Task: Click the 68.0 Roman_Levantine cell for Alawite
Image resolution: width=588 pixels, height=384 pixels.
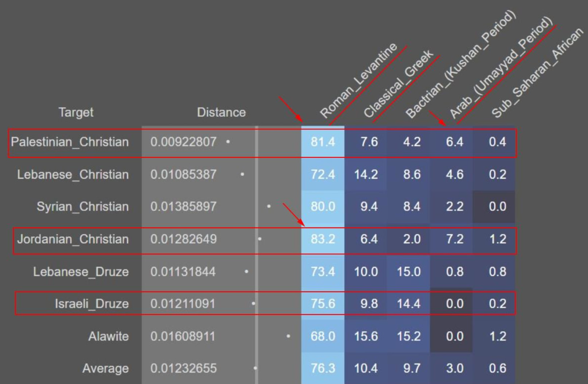Action: (x=323, y=336)
